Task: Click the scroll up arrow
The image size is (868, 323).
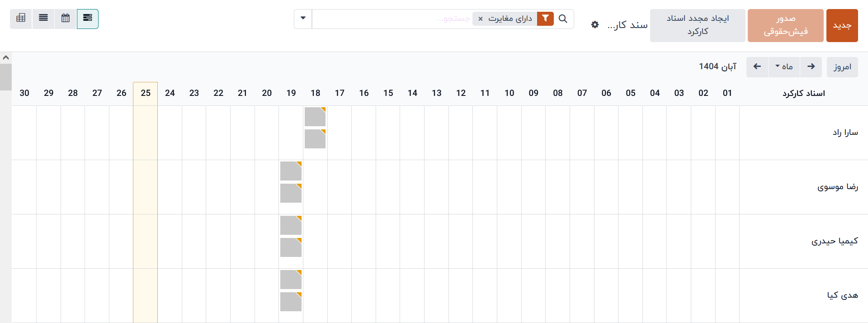Action: point(6,57)
